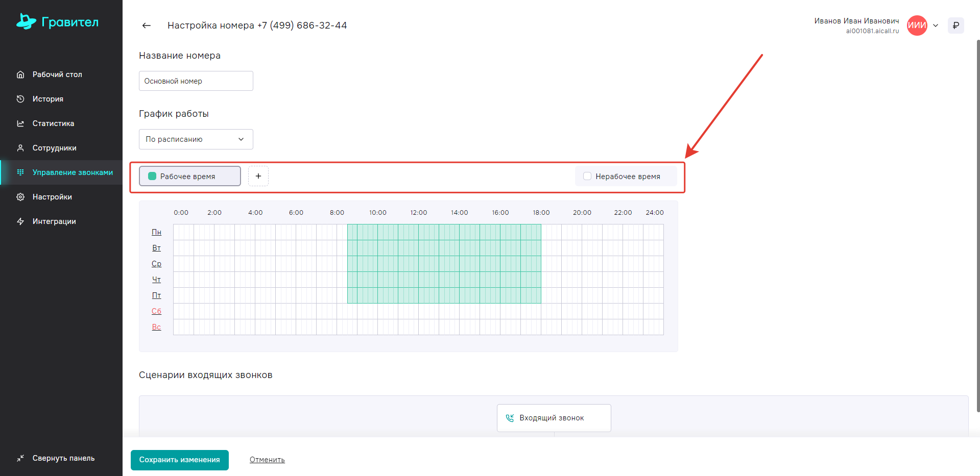Select the Рабочее время schedule type
The height and width of the screenshot is (476, 980).
click(189, 176)
